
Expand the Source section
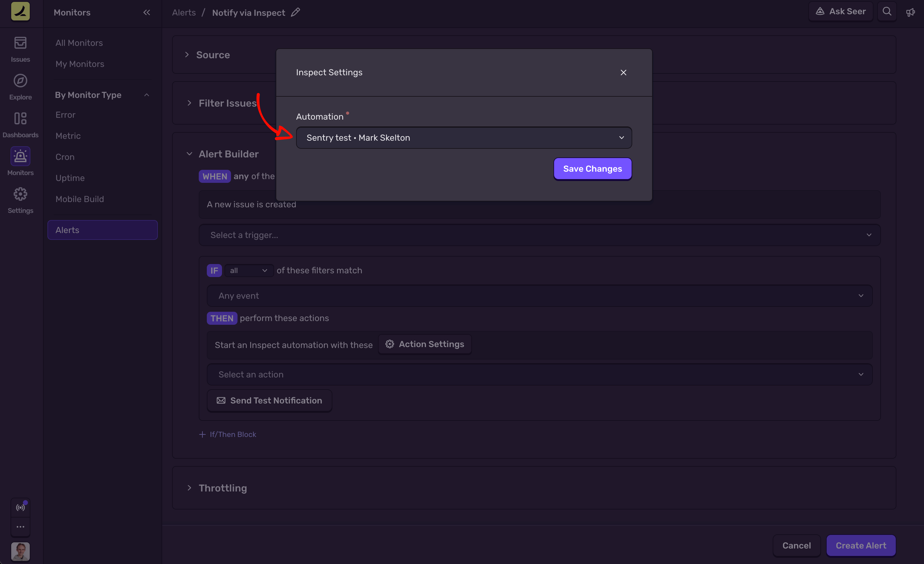(187, 55)
